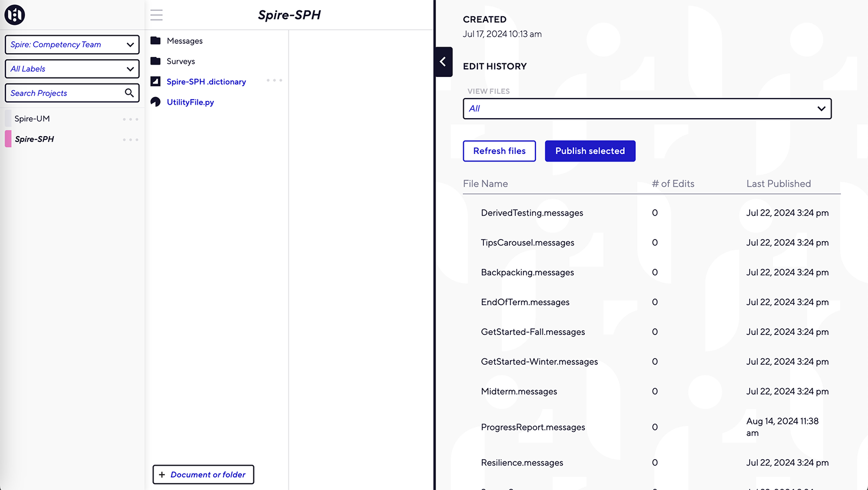Click the app logo in the top-left corner

pyautogui.click(x=15, y=15)
